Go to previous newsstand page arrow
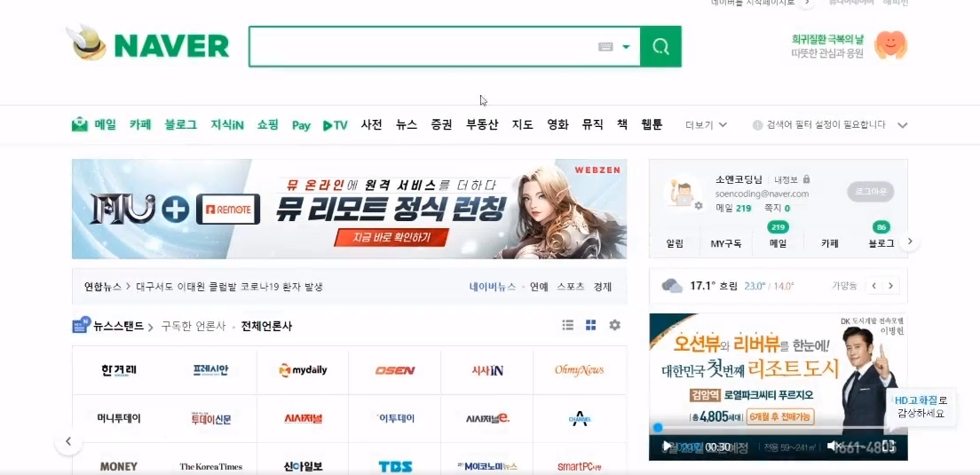 coord(68,441)
